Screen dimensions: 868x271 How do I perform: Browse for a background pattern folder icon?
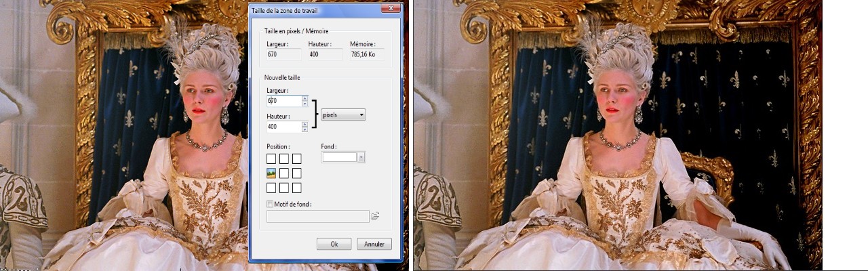(375, 216)
